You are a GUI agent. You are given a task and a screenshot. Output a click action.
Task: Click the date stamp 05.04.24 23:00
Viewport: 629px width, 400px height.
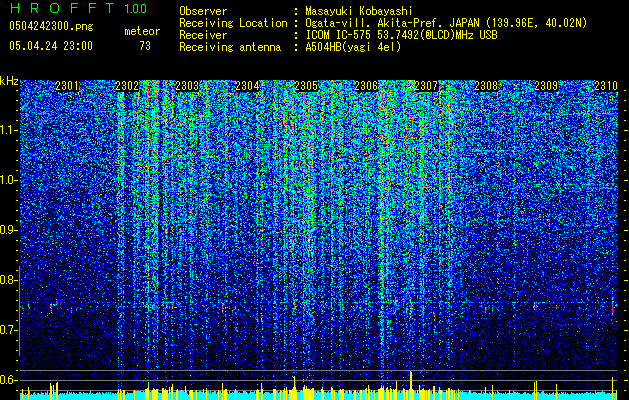point(51,46)
